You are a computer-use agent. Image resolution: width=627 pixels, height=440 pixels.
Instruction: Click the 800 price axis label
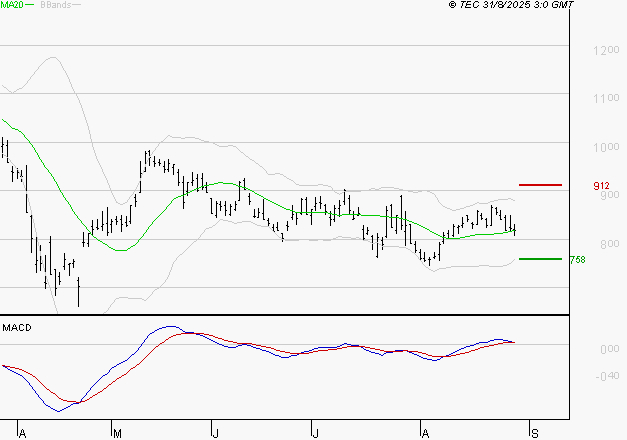pyautogui.click(x=605, y=245)
